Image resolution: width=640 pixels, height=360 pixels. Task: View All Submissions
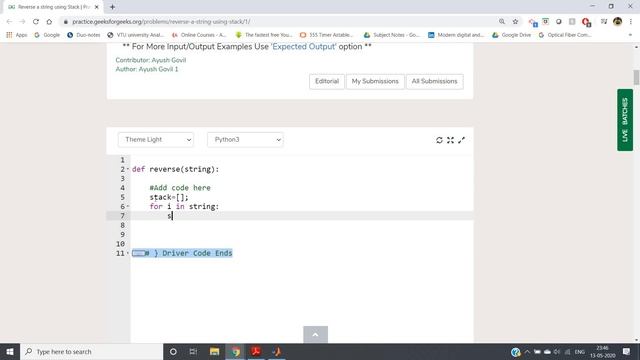(x=435, y=81)
